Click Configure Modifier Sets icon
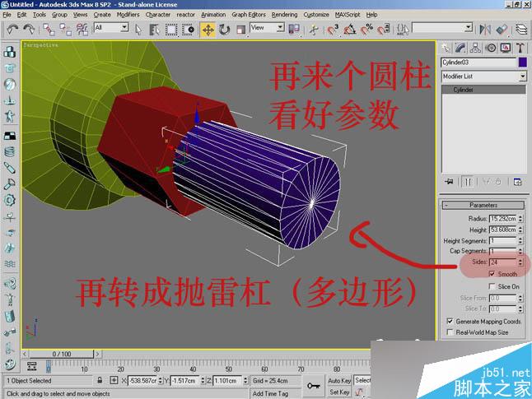This screenshot has width=532, height=399. 518,182
